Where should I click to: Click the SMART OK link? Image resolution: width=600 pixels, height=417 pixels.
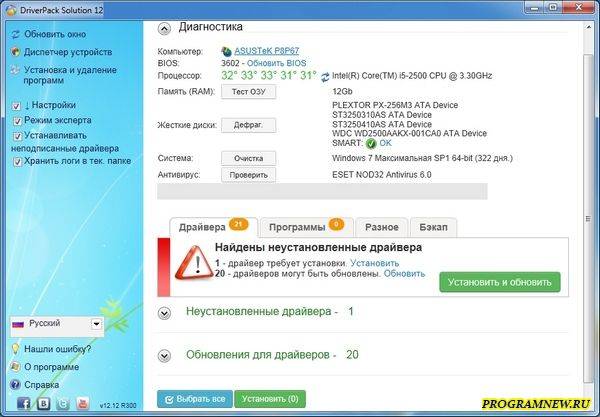click(385, 143)
